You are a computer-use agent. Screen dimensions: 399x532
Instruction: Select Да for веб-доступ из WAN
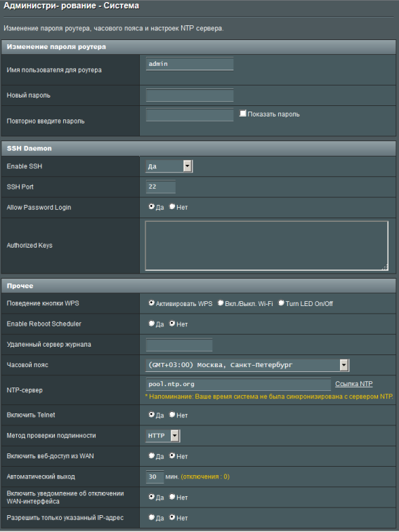(x=152, y=455)
